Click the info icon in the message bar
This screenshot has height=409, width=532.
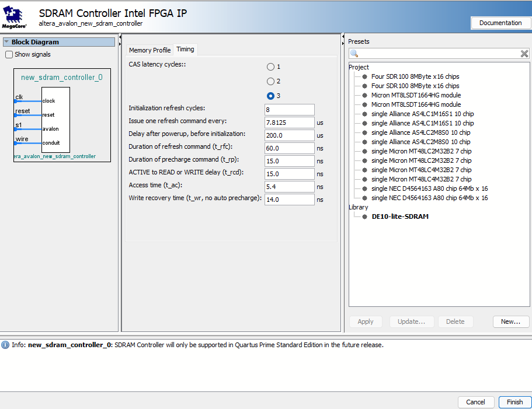tap(5, 344)
